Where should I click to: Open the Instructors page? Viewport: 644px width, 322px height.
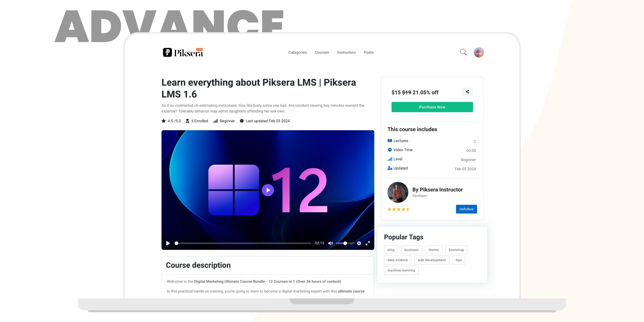click(346, 52)
